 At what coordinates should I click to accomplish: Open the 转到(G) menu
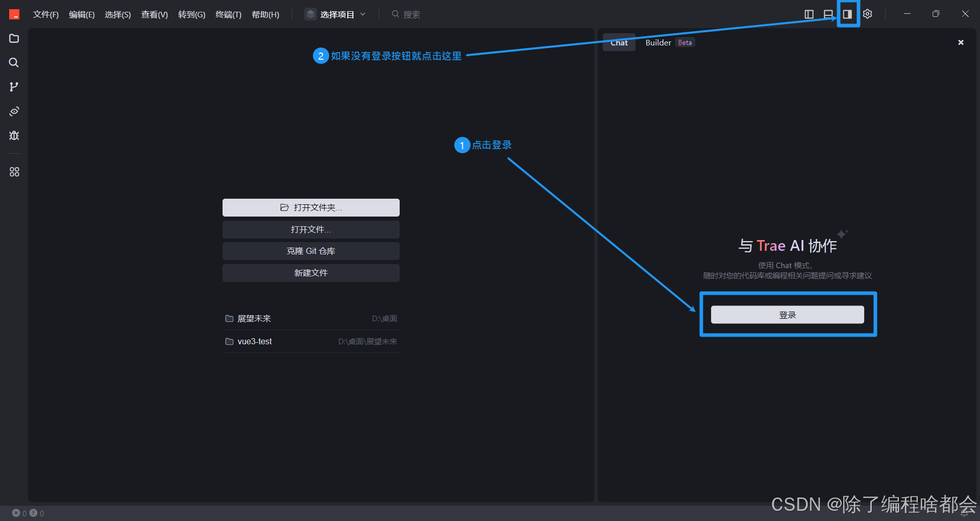click(x=191, y=14)
